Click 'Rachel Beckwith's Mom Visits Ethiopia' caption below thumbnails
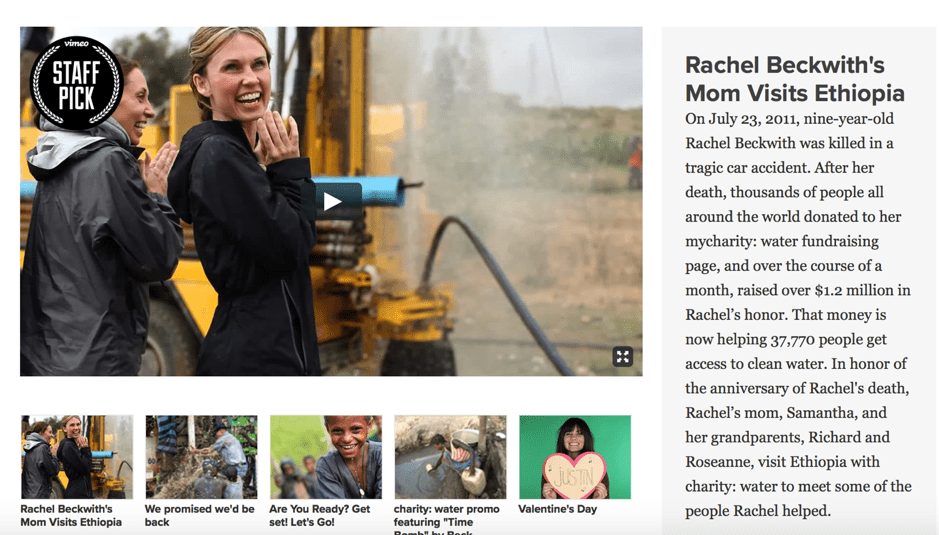The height and width of the screenshot is (535, 939). (71, 515)
